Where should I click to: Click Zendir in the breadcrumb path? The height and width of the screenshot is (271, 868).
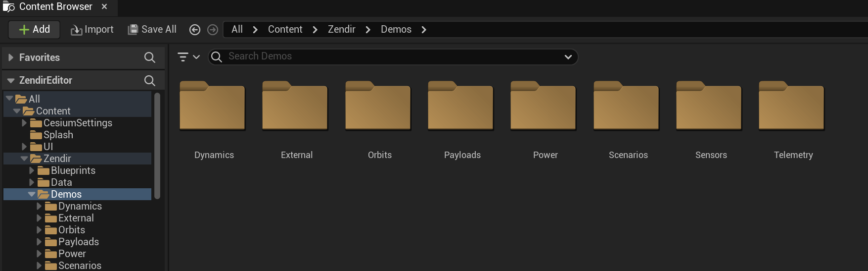[x=341, y=30]
